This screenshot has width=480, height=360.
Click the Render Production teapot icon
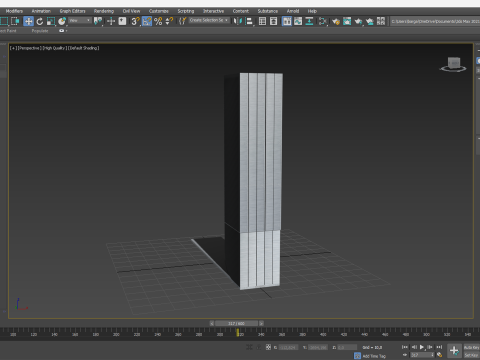tap(358, 21)
